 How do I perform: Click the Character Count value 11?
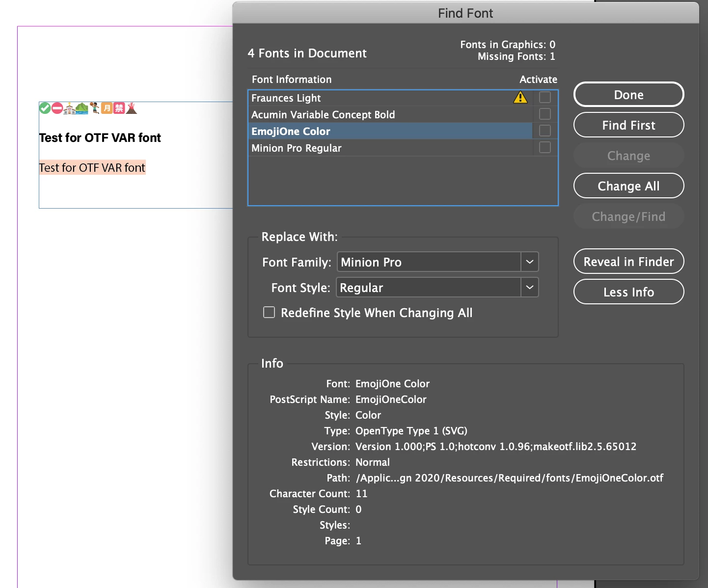point(361,493)
